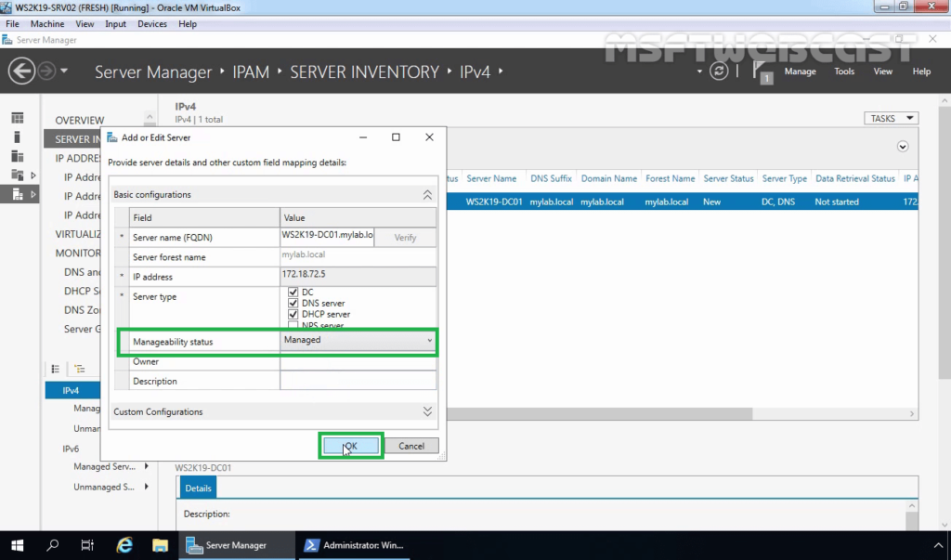Viewport: 951px width, 560px height.
Task: Click the IP address field
Action: tap(358, 276)
